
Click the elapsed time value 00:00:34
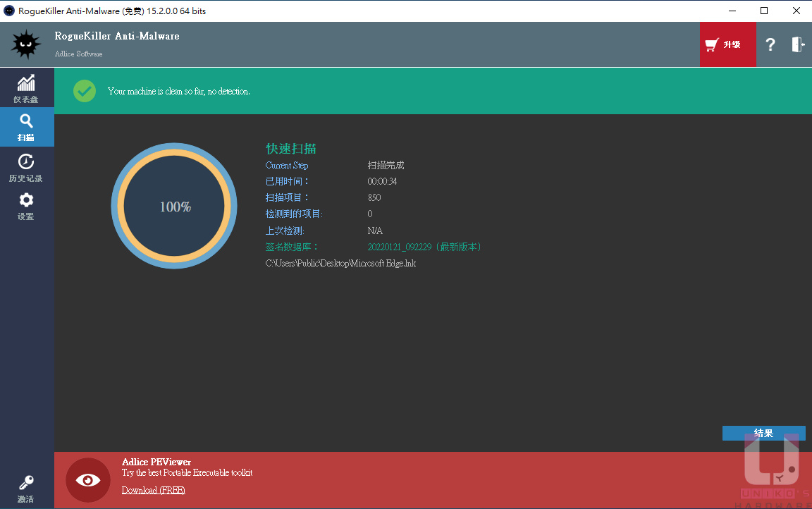click(x=382, y=182)
